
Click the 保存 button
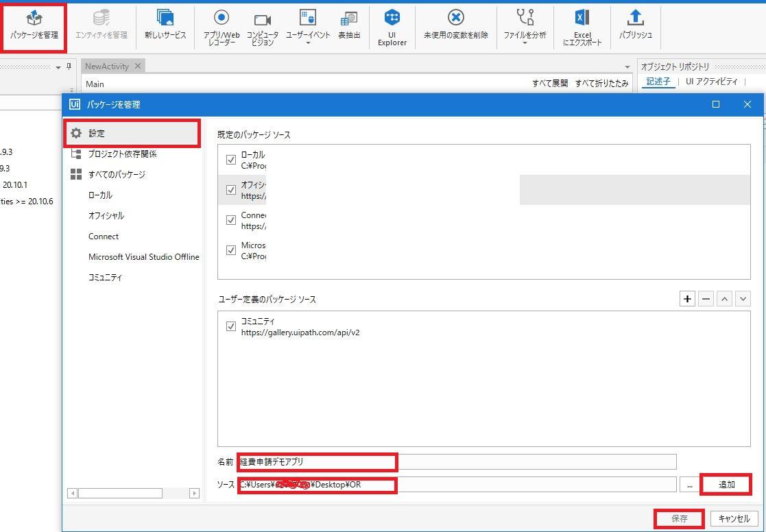679,519
